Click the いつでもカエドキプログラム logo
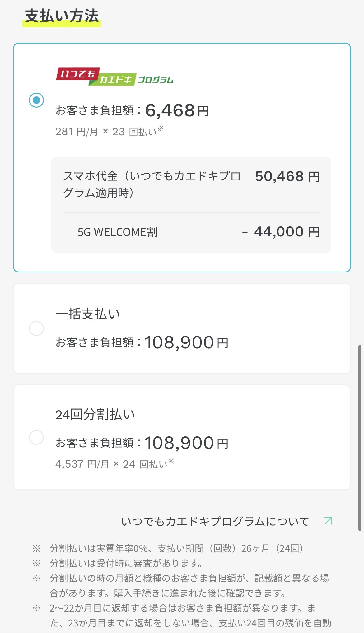 click(x=114, y=77)
